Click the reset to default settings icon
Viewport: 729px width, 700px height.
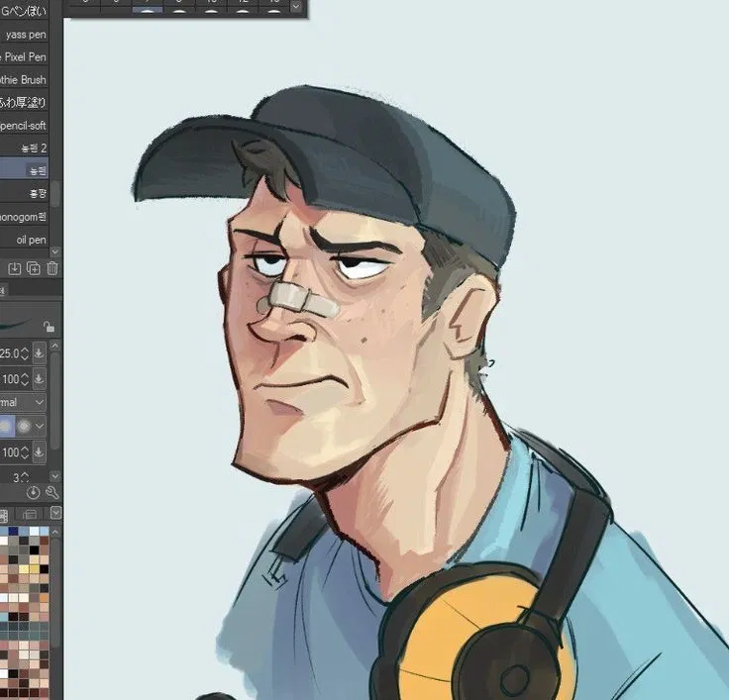pyautogui.click(x=33, y=492)
